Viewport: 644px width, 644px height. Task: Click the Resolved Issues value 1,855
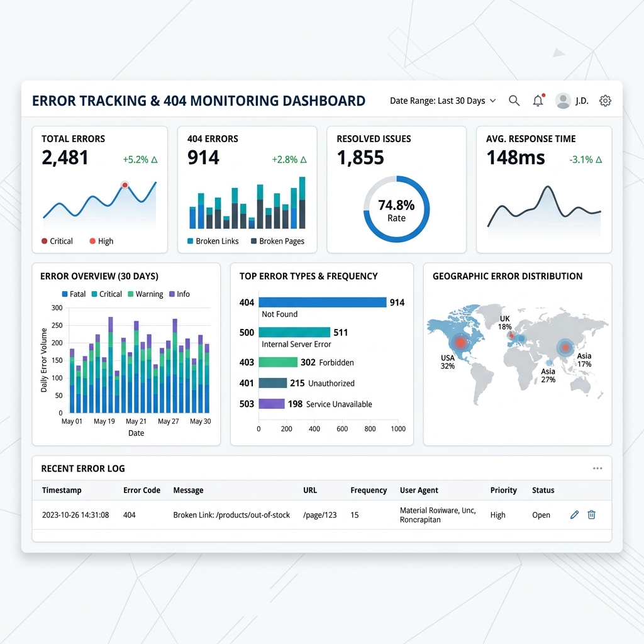tap(360, 157)
